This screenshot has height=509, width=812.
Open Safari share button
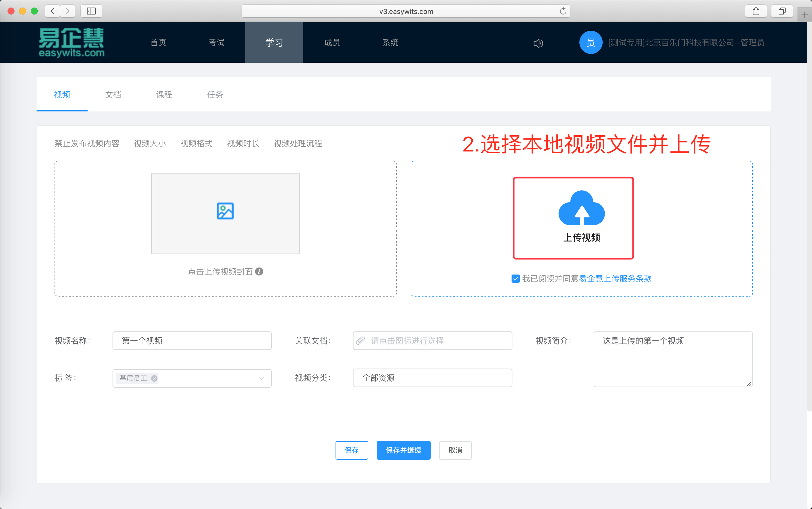[756, 11]
